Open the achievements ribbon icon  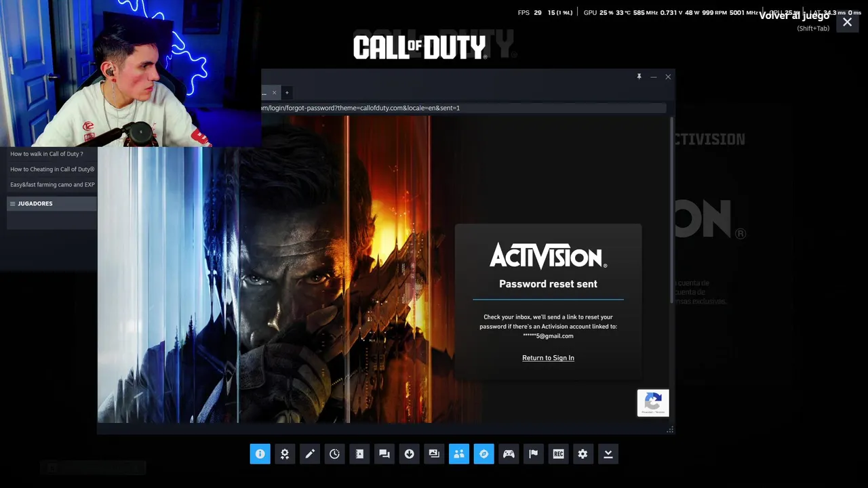(285, 454)
